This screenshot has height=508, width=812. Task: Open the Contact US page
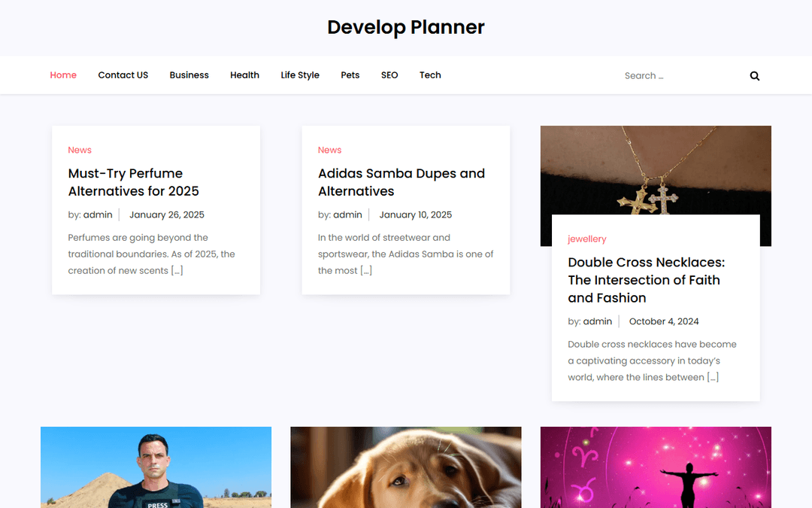point(123,75)
